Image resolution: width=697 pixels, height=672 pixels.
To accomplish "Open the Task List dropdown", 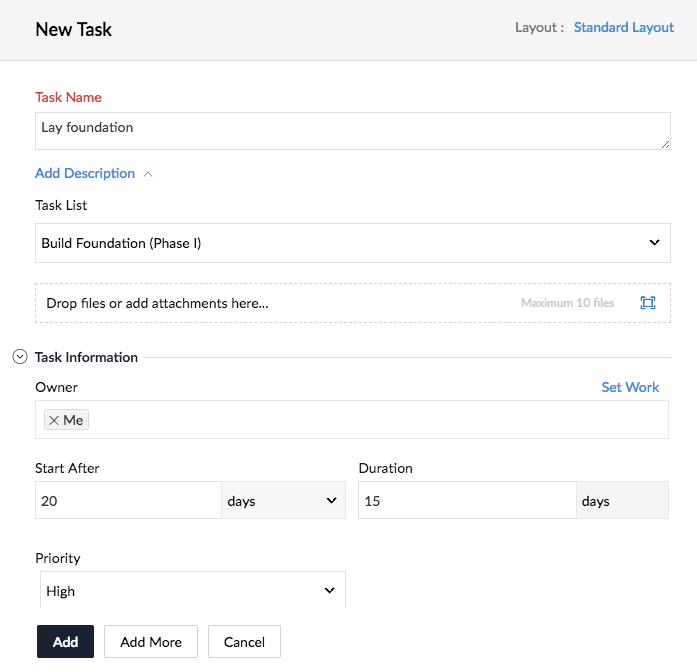I will (x=352, y=243).
